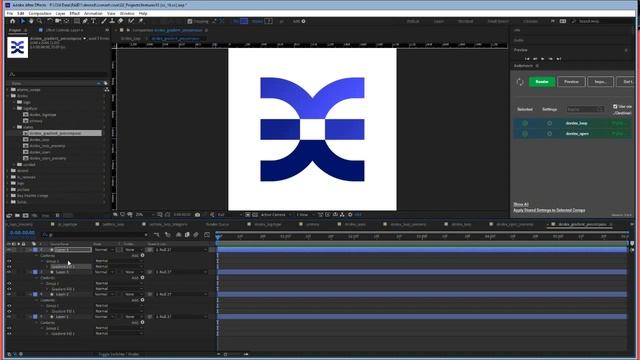Switch to the Default workspace

click(x=413, y=21)
